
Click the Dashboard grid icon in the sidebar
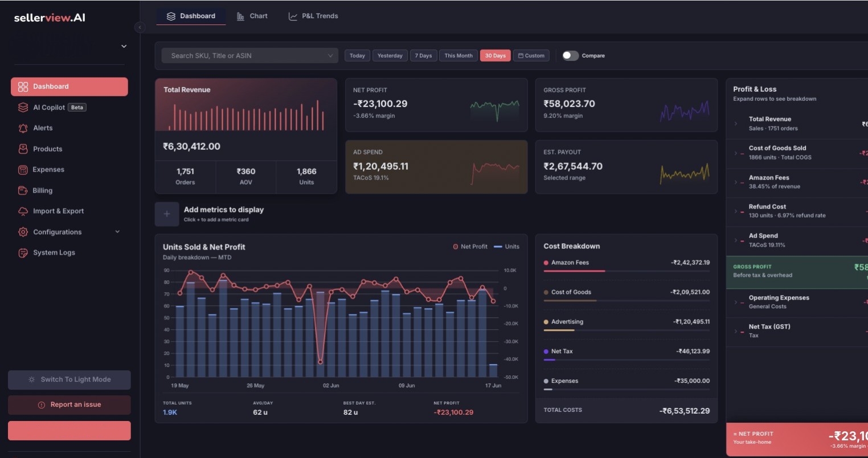point(23,87)
